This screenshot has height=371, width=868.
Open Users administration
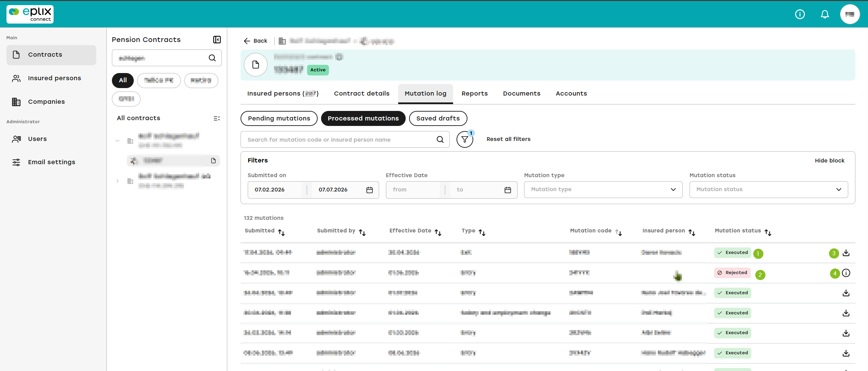51,139
